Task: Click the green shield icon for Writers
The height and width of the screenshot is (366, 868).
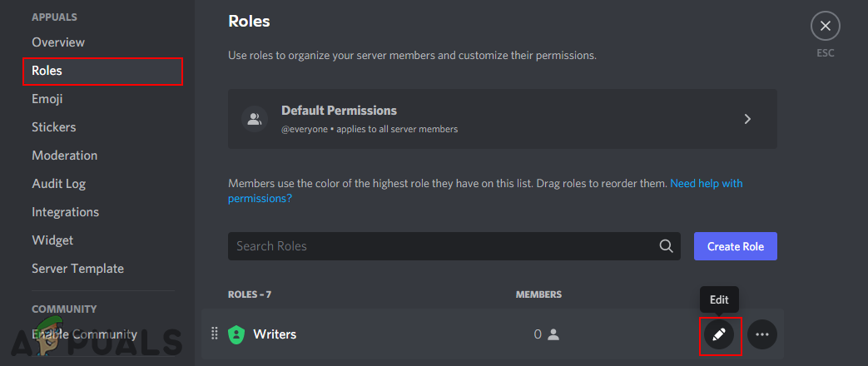Action: [x=236, y=334]
